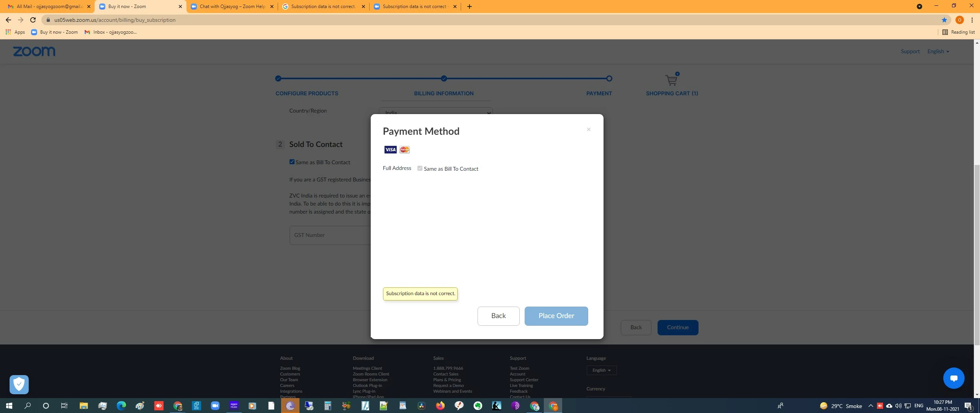Open Microsoft Edge from taskbar
Viewport: 980px width, 413px height.
click(x=121, y=406)
